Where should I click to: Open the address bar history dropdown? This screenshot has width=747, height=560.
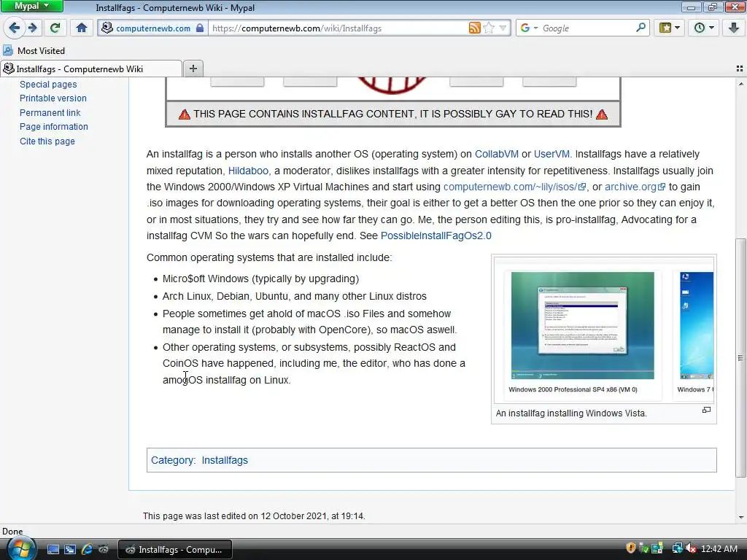[x=503, y=28]
